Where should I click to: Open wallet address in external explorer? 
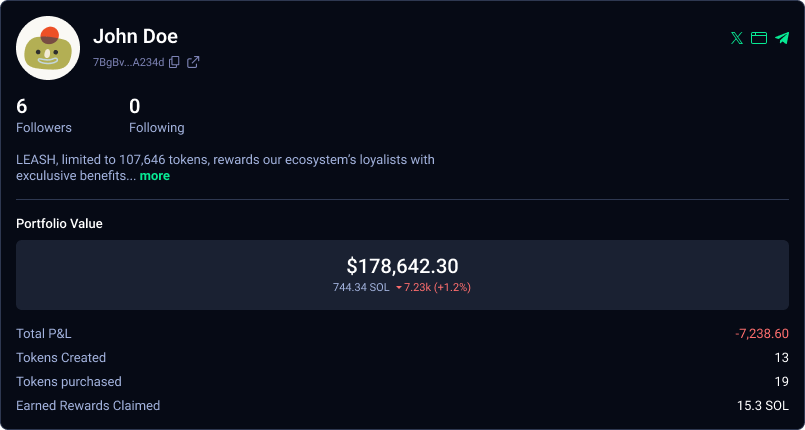coord(194,62)
